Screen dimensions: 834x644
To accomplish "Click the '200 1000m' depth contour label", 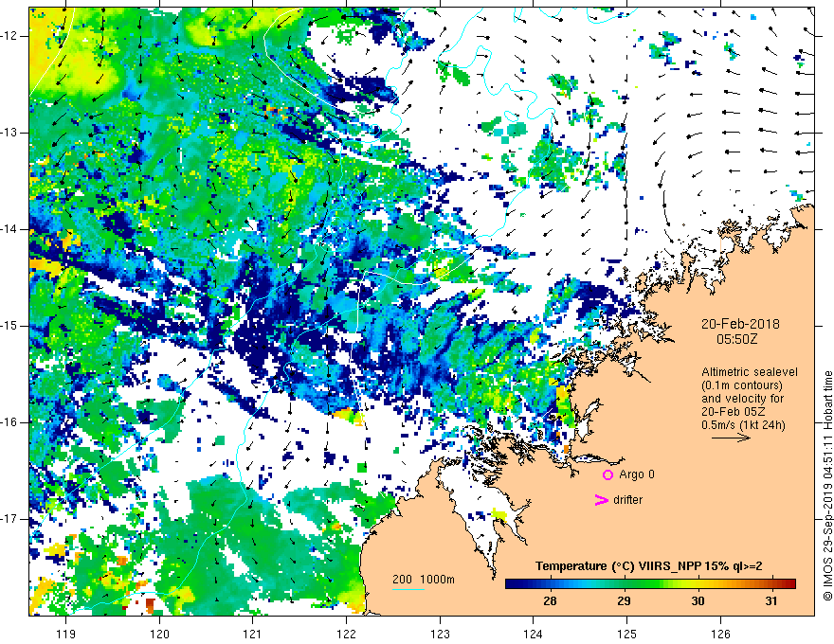I will 424,580.
